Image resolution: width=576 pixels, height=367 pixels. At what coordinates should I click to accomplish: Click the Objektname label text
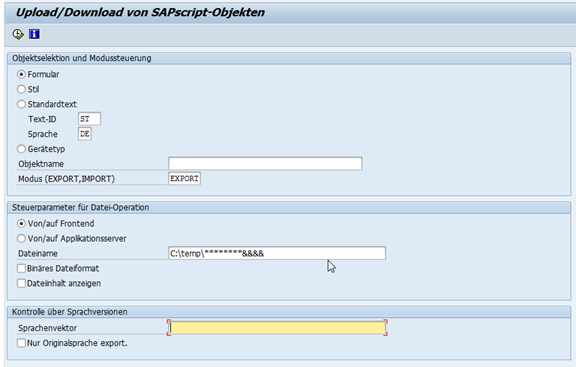pyautogui.click(x=41, y=164)
